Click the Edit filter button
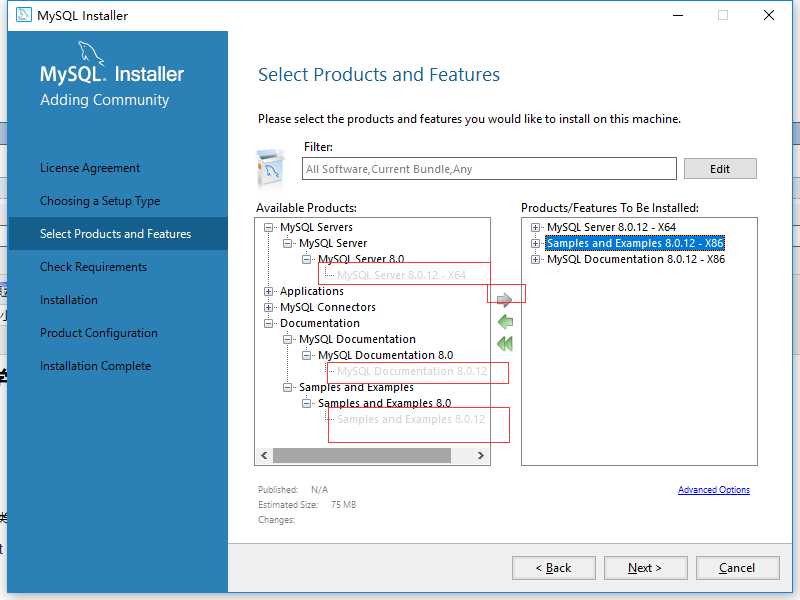The height and width of the screenshot is (600, 800). (x=720, y=169)
